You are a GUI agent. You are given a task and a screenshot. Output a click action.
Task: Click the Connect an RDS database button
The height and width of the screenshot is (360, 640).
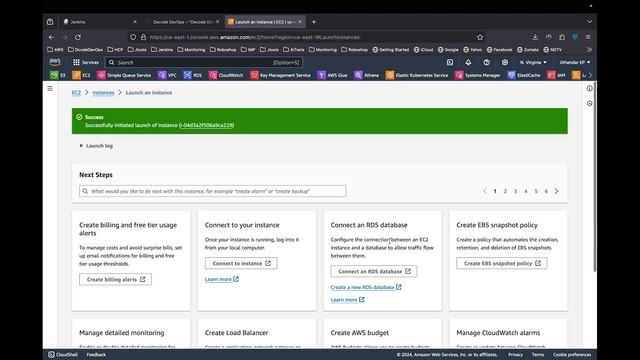374,271
